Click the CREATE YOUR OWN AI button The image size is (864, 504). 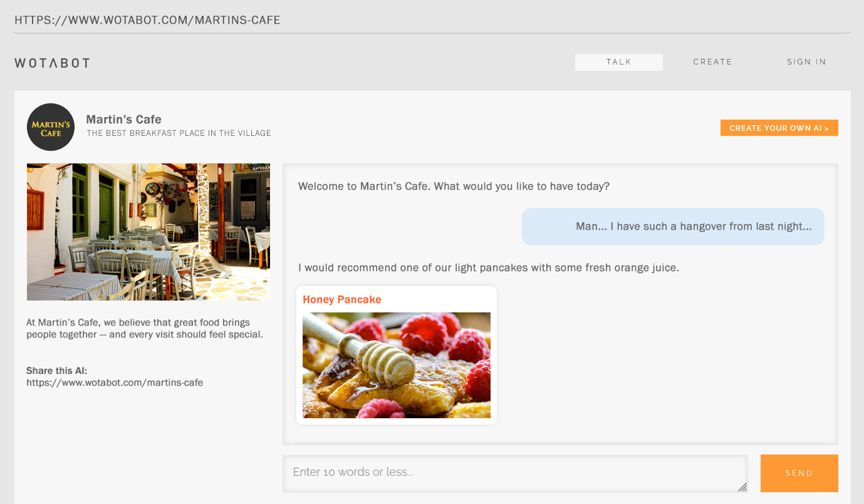779,128
